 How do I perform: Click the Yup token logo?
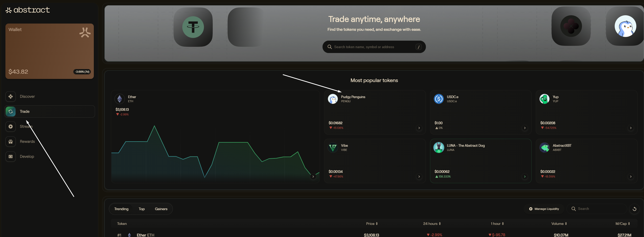pos(545,99)
